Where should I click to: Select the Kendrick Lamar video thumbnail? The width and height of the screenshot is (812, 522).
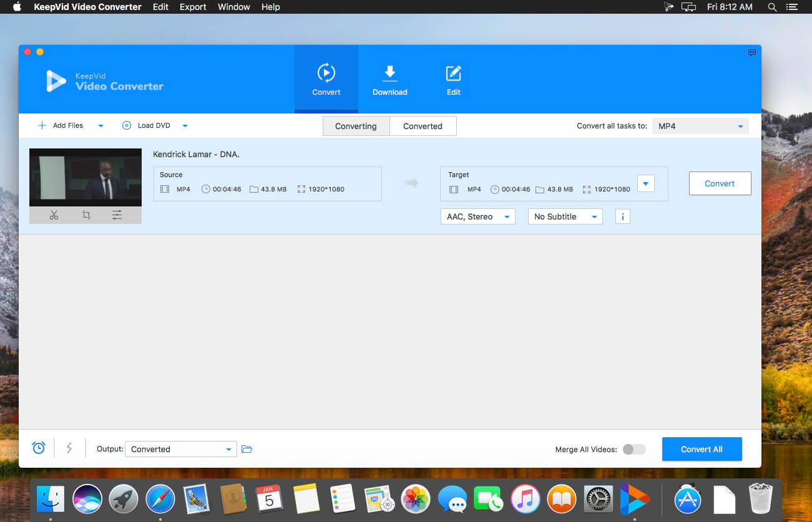(x=86, y=177)
